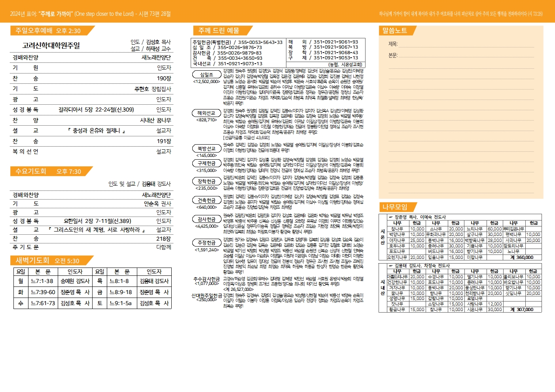555x392 pixels.
Task: Select the '고려신학대학원주일' heading
Action: 51,45
